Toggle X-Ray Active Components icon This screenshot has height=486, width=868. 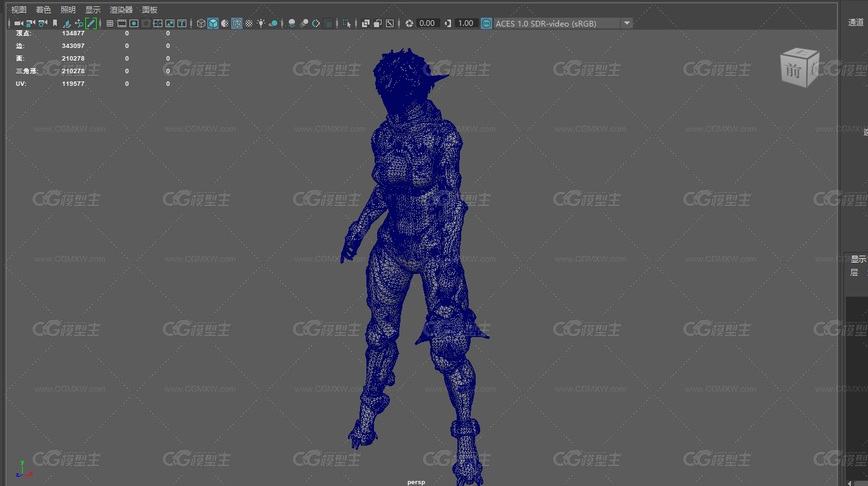[x=378, y=23]
